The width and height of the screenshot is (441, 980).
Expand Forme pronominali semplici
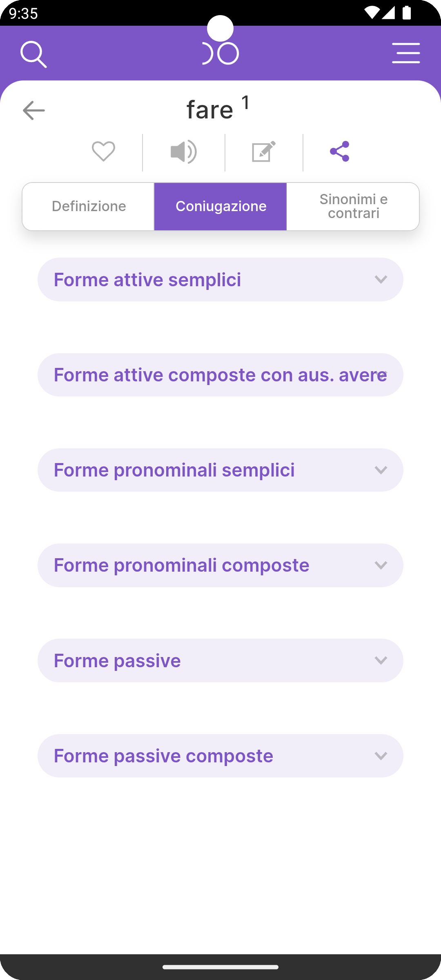[220, 470]
